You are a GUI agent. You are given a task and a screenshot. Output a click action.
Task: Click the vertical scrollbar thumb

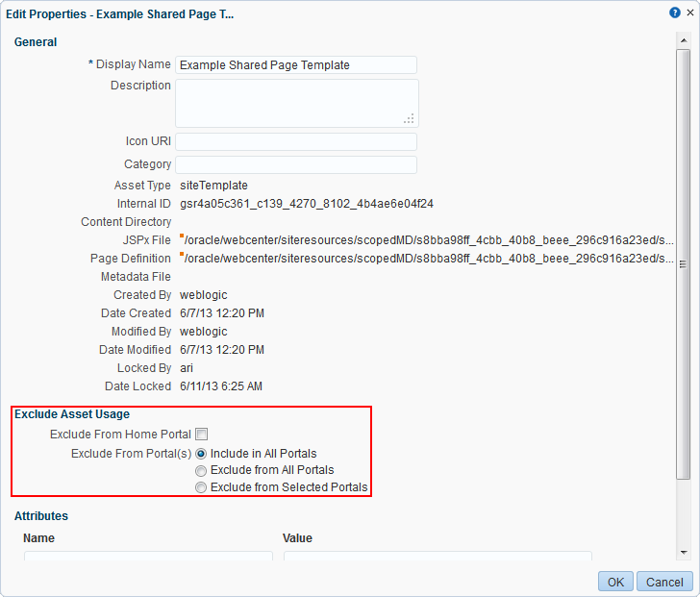pyautogui.click(x=684, y=264)
